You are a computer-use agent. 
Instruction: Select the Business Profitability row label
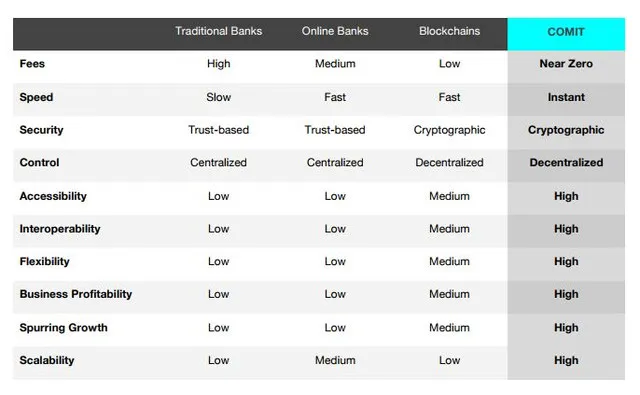point(76,294)
